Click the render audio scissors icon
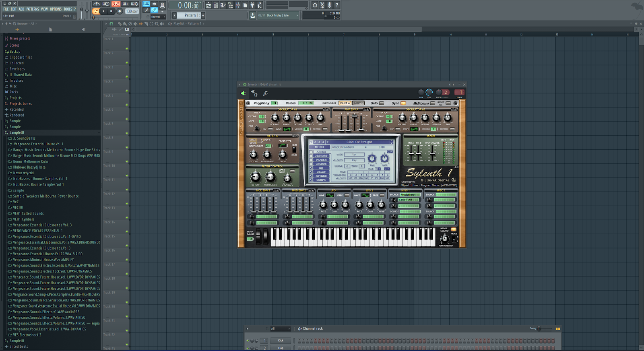644x351 pixels. pos(322,5)
